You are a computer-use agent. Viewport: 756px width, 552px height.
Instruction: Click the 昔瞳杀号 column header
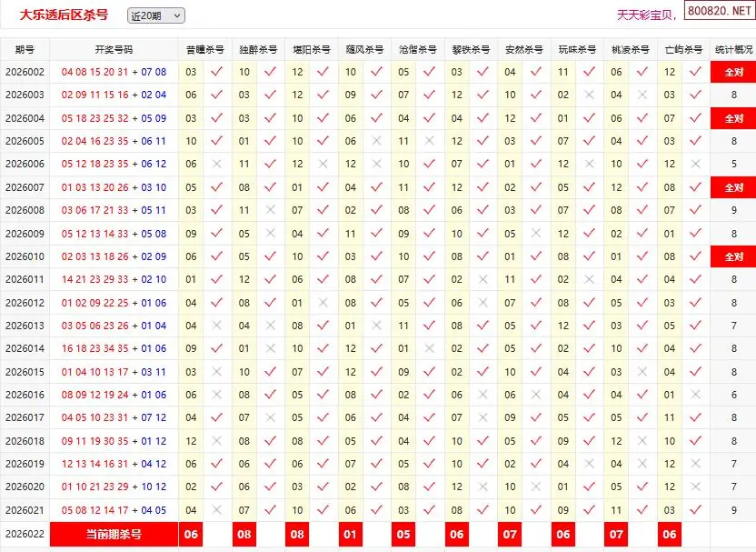tap(204, 49)
